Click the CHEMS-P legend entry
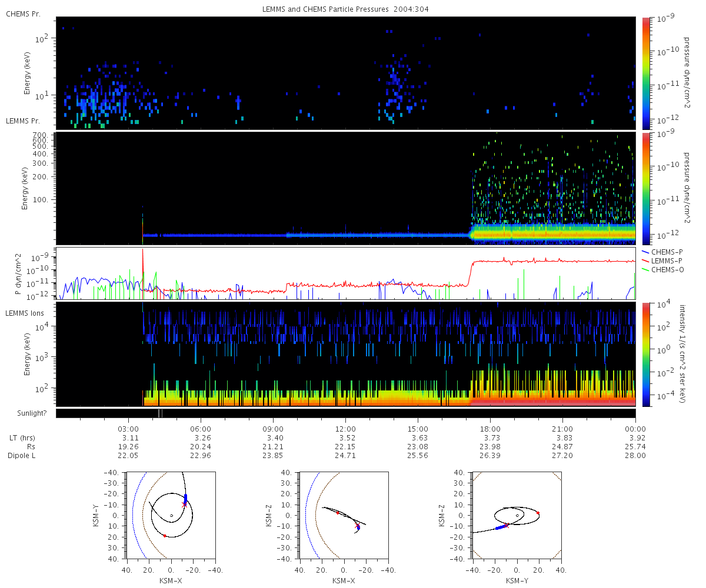Screen dimensions: 706x588 (x=664, y=251)
